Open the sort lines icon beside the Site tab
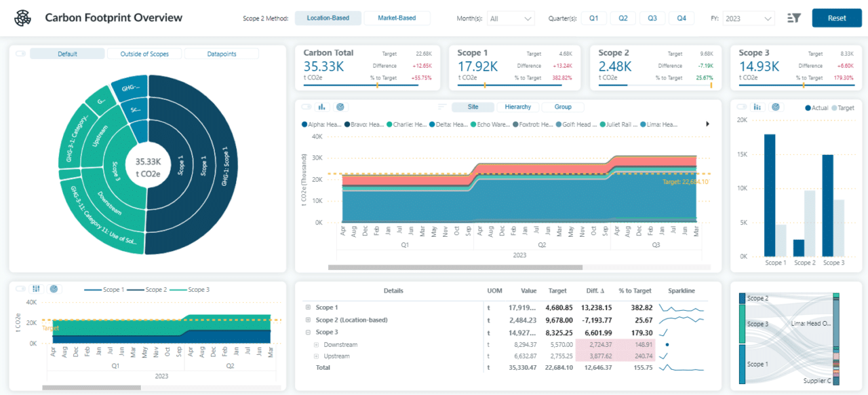Viewport: 868px width, 395px height. click(442, 107)
